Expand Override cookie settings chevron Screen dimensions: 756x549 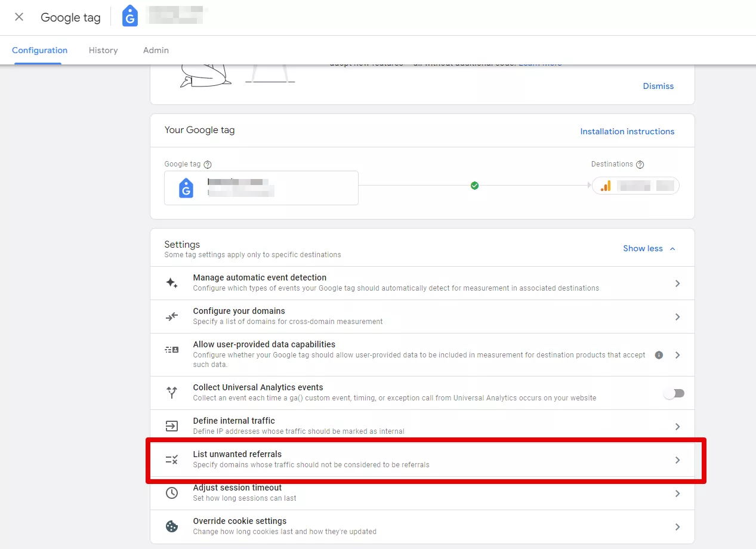pos(677,527)
